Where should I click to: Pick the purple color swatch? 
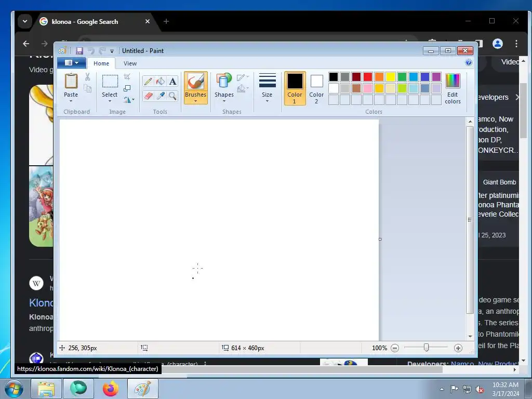[x=436, y=77]
